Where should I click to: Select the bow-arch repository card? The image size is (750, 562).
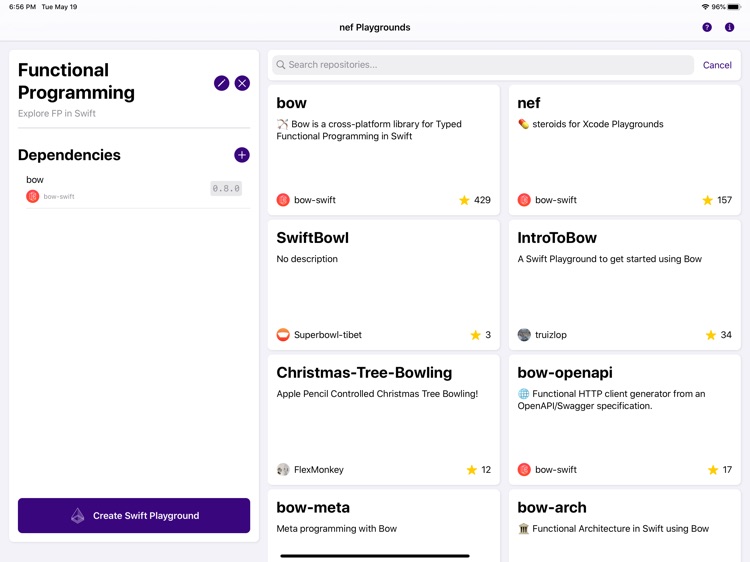pos(624,520)
